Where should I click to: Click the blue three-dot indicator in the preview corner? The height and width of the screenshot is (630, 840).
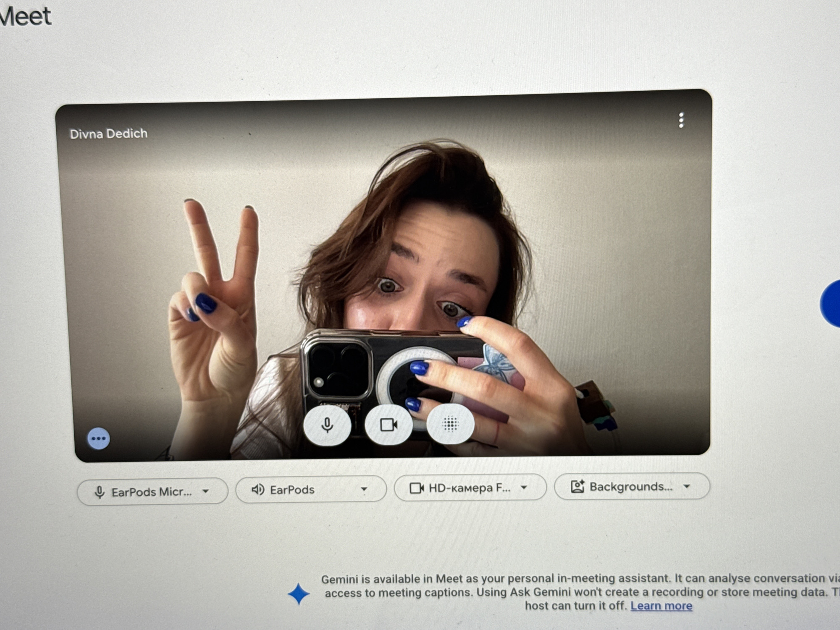(98, 439)
